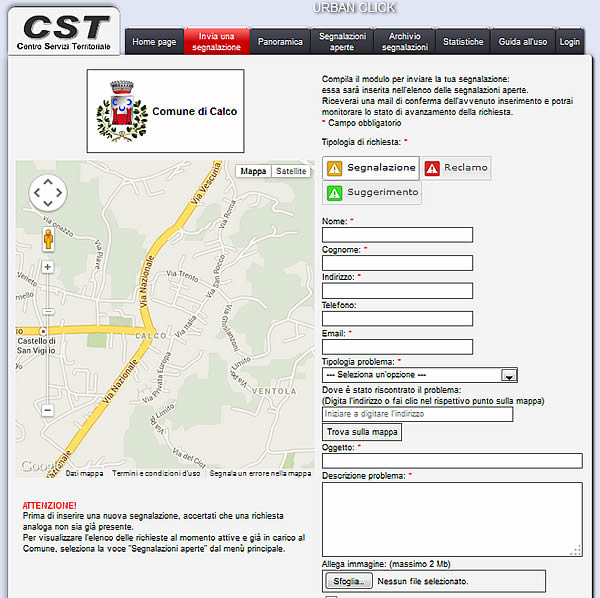The image size is (600, 598).
Task: Focus the Cognome input field
Action: (397, 263)
